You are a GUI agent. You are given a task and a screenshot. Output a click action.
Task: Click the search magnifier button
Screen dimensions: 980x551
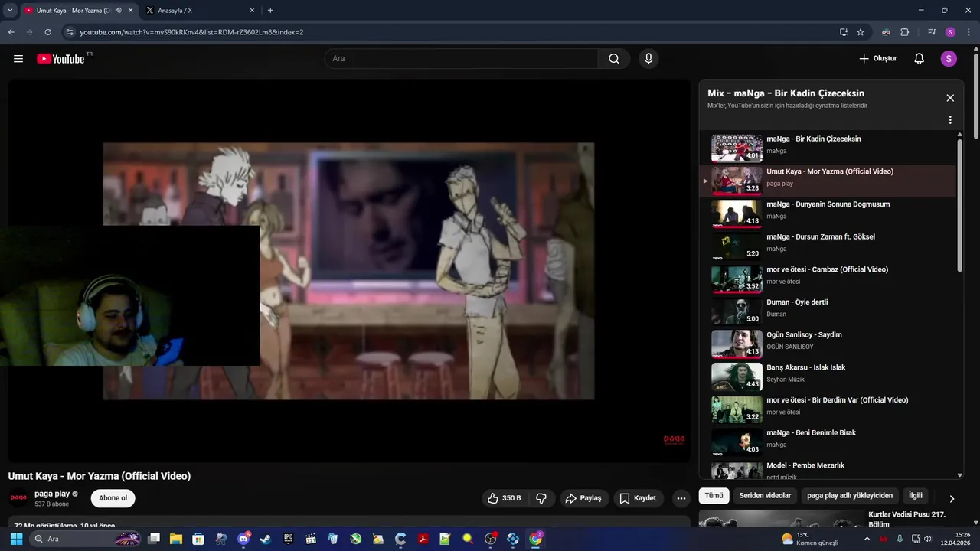[614, 59]
